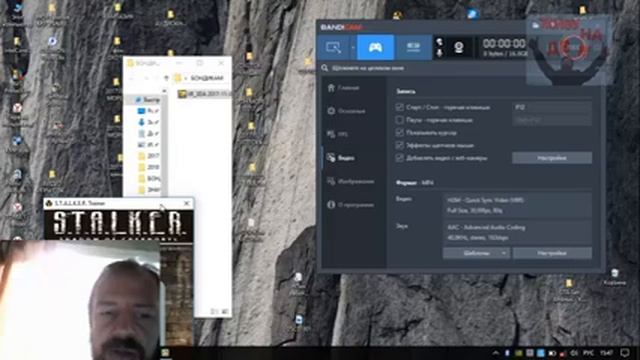Switch Explorer to large icons view

tap(224, 311)
